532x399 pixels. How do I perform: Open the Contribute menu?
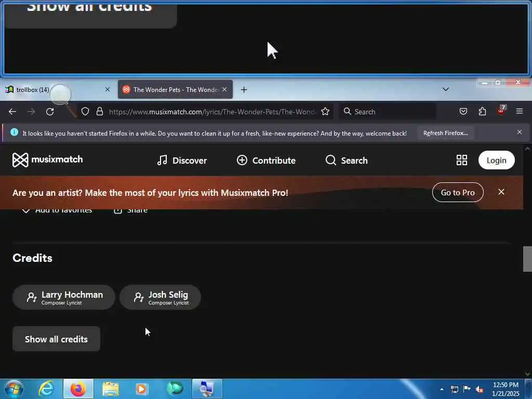coord(266,161)
